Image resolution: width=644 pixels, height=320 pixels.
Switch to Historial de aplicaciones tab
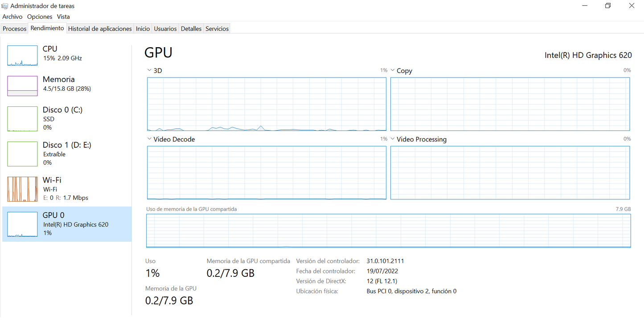click(100, 28)
